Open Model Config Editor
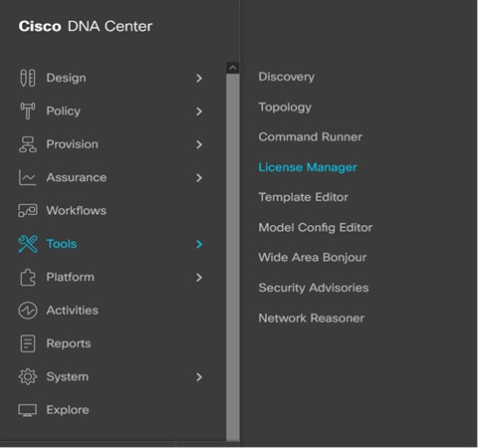478x448 pixels. coord(316,228)
